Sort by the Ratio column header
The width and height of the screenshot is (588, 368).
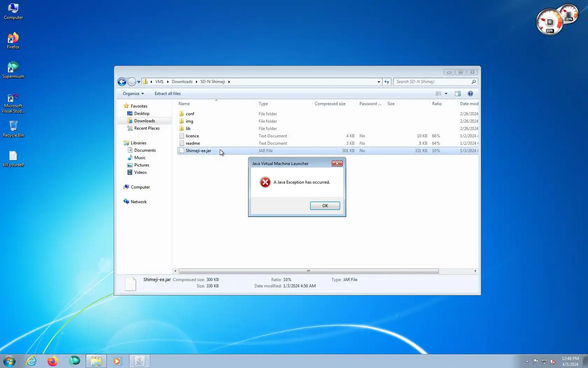[444, 104]
